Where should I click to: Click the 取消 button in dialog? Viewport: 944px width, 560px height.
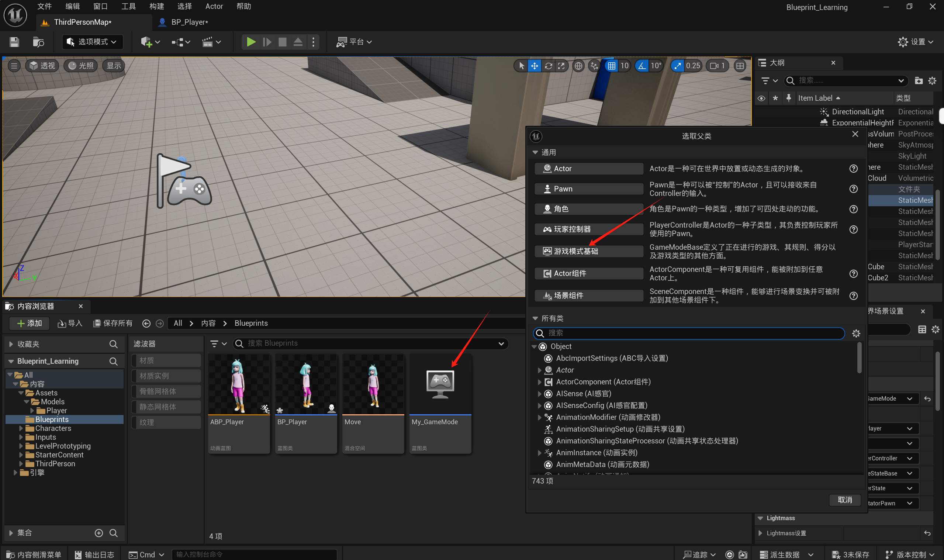point(844,499)
